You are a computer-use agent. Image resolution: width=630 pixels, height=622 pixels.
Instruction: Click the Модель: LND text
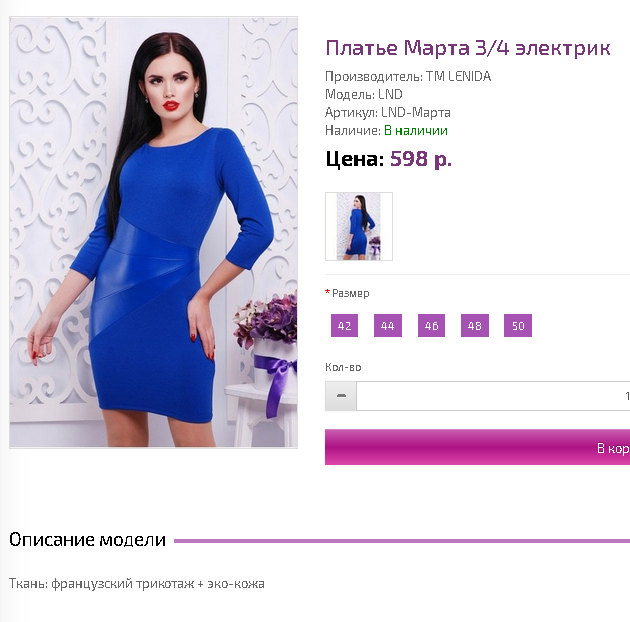tap(364, 94)
